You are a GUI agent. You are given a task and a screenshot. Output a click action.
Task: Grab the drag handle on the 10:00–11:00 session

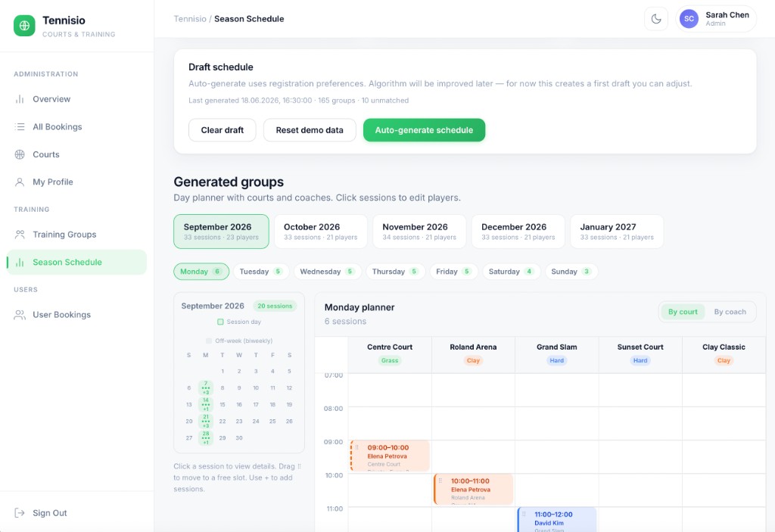pyautogui.click(x=440, y=481)
